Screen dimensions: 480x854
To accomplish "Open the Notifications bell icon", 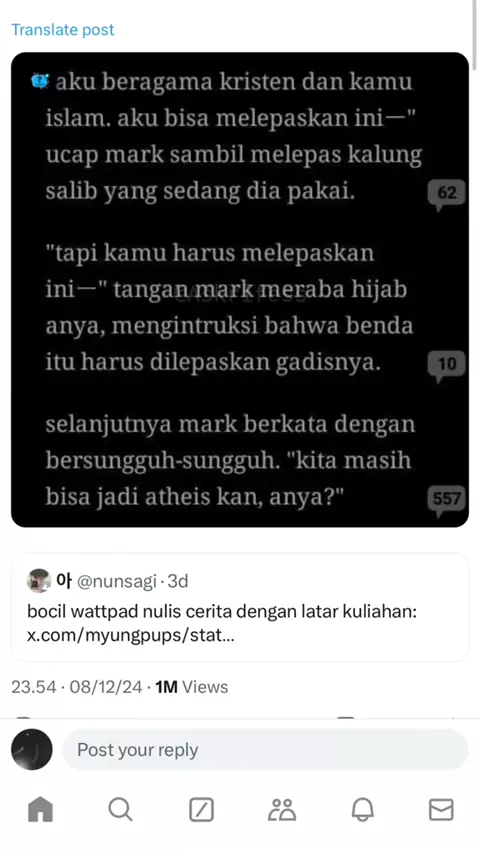I will tap(362, 810).
